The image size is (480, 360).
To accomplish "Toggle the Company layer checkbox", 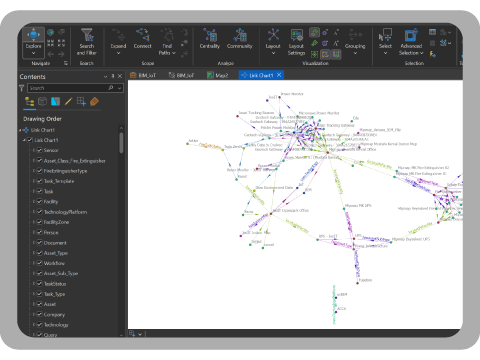I will pyautogui.click(x=39, y=314).
